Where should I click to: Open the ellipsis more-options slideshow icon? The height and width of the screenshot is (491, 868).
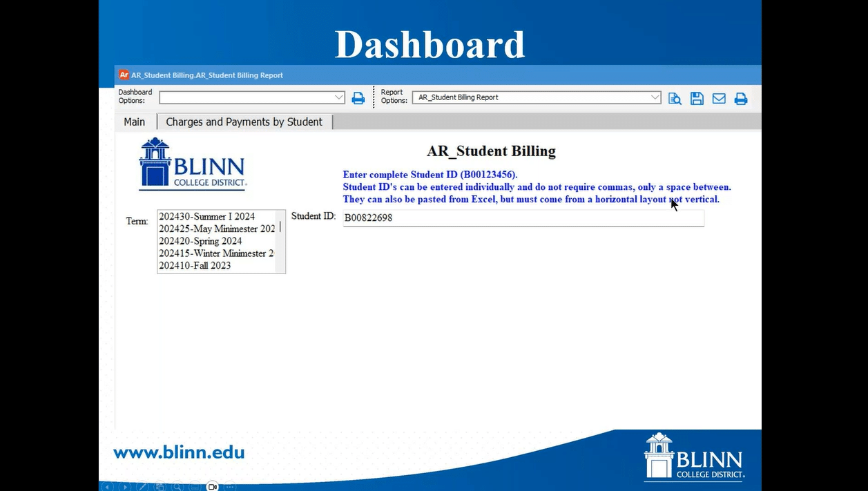(229, 486)
